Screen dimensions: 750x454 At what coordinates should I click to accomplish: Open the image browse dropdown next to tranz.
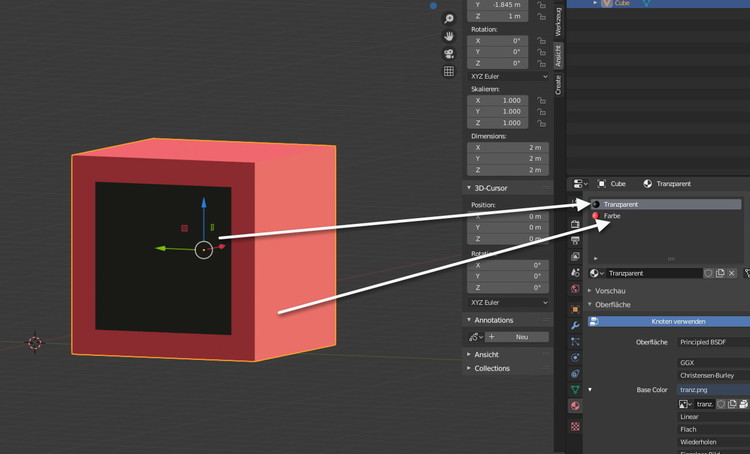click(x=685, y=404)
